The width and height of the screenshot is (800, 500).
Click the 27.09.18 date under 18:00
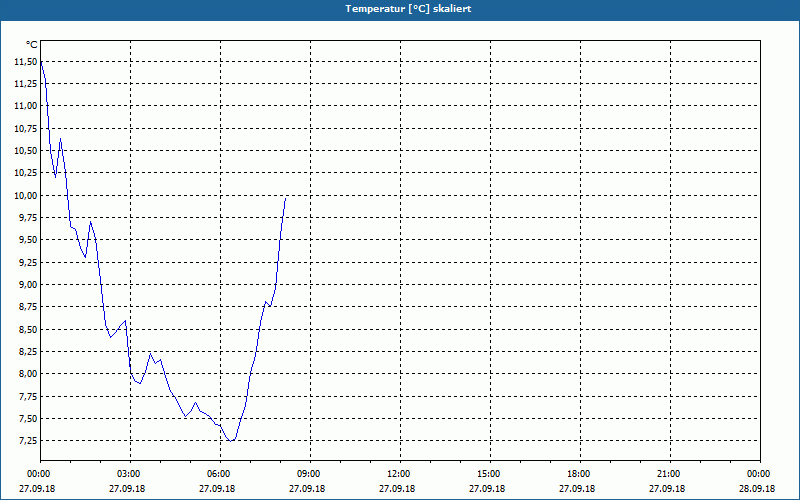577,488
